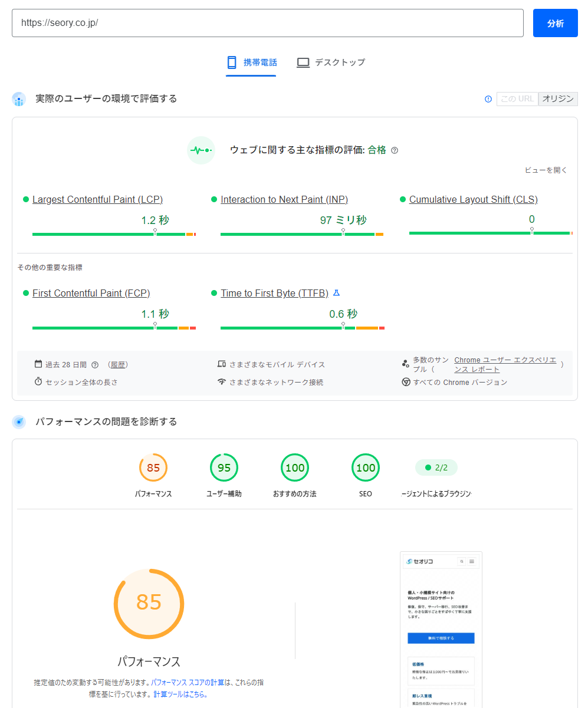Open the Time to First Byte (TTFB) link

click(x=275, y=293)
